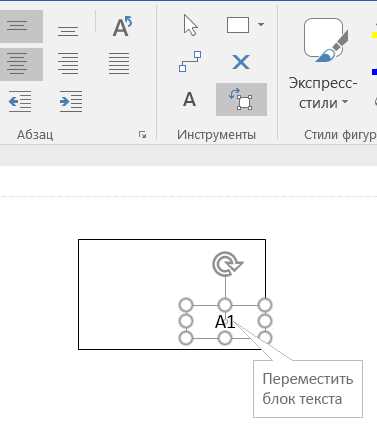Click the bottom-left text block handle
Image resolution: width=377 pixels, height=425 pixels.
186,338
